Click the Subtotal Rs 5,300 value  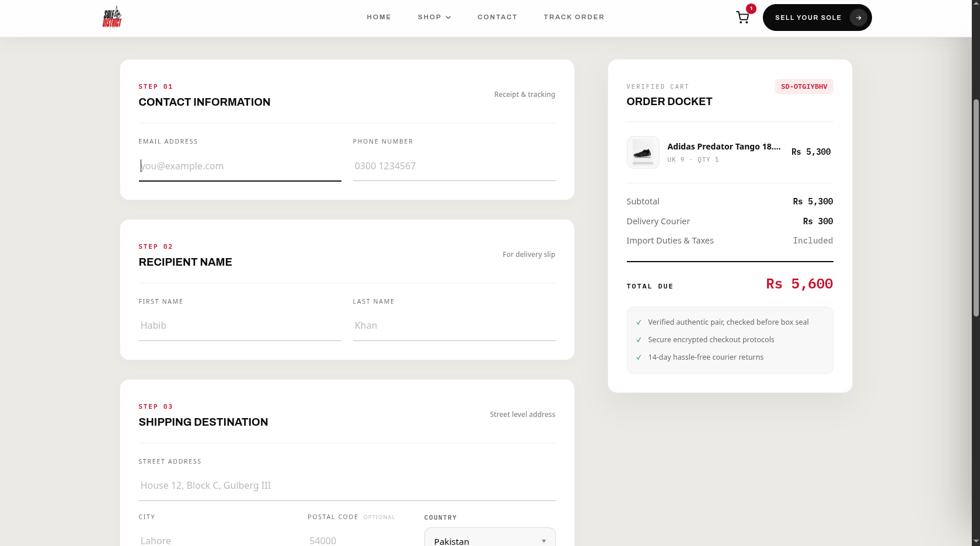pyautogui.click(x=812, y=201)
